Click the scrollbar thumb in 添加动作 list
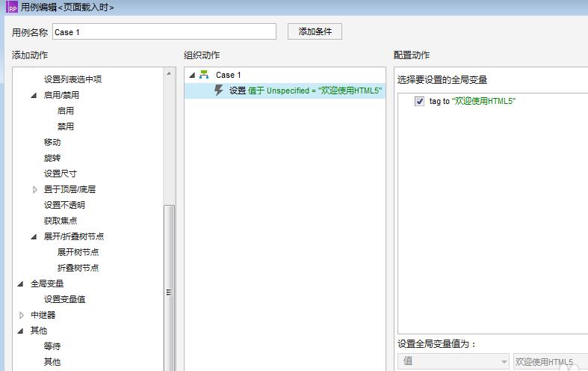 [169, 288]
